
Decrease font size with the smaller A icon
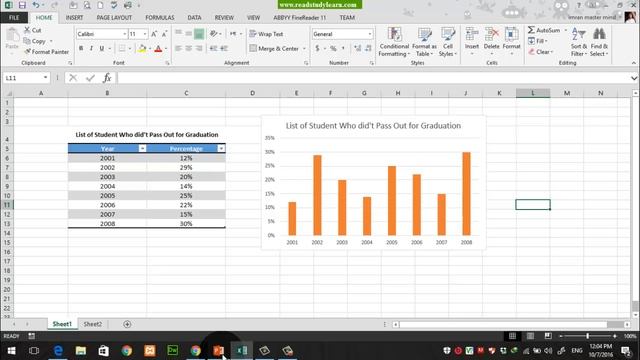tap(164, 34)
